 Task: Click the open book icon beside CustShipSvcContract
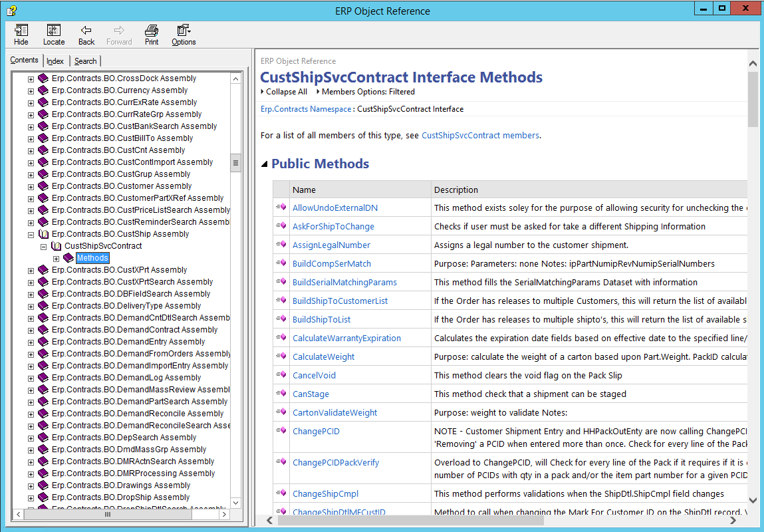[x=57, y=246]
